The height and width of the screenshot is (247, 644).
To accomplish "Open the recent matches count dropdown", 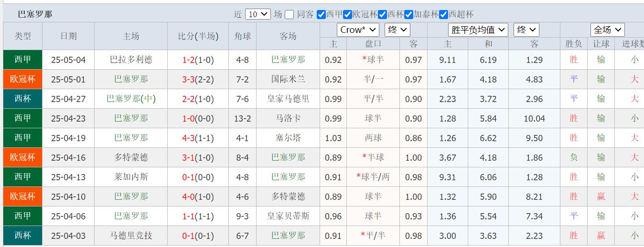I will pyautogui.click(x=258, y=14).
